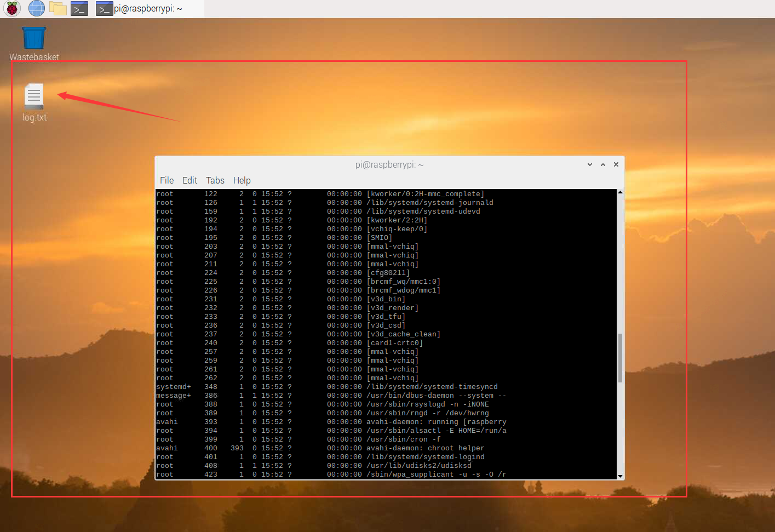
Task: Click the terminal title bar text
Action: point(389,164)
